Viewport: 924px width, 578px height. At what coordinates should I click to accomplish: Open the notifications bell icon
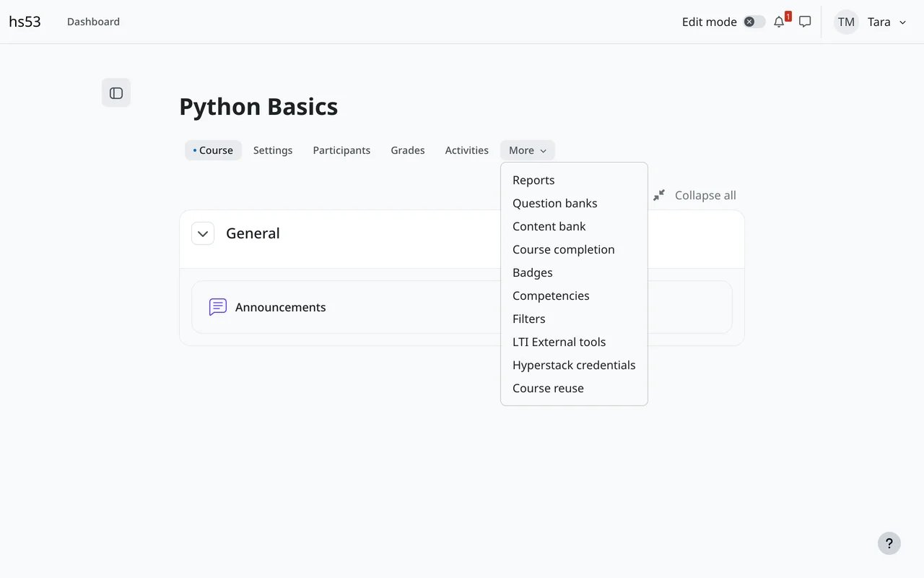(x=779, y=22)
